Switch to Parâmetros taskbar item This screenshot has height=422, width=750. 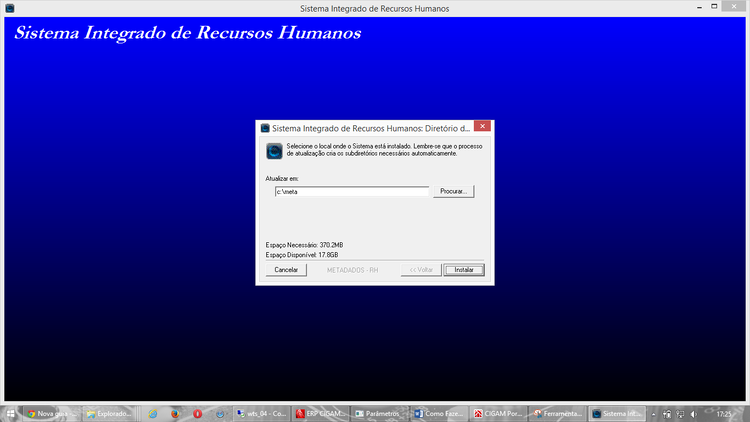[379, 414]
